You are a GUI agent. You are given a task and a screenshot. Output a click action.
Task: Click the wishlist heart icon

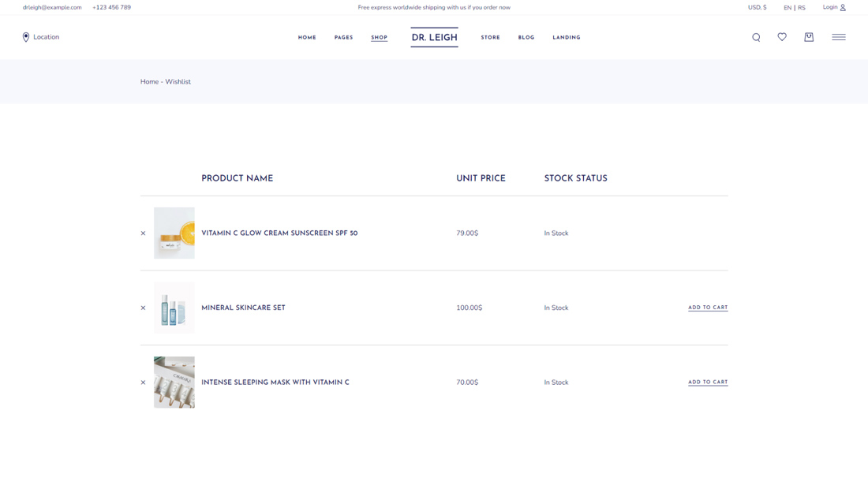(782, 37)
